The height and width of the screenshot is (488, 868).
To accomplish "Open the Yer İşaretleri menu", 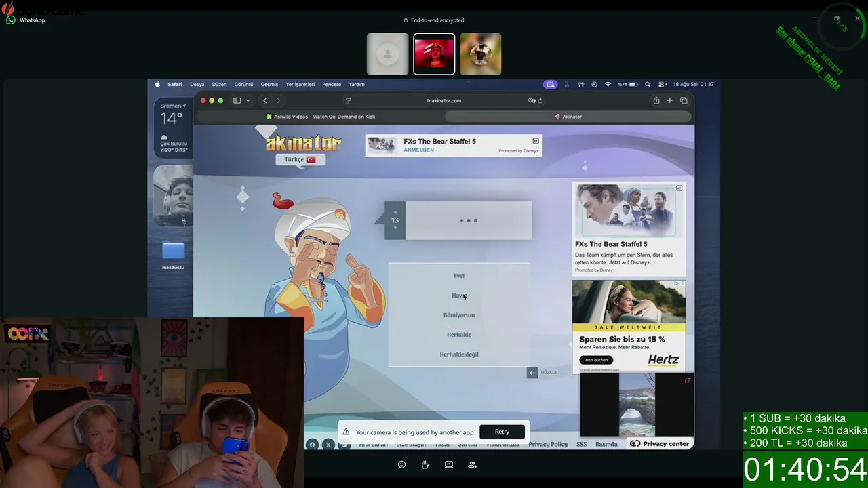I will pos(300,85).
